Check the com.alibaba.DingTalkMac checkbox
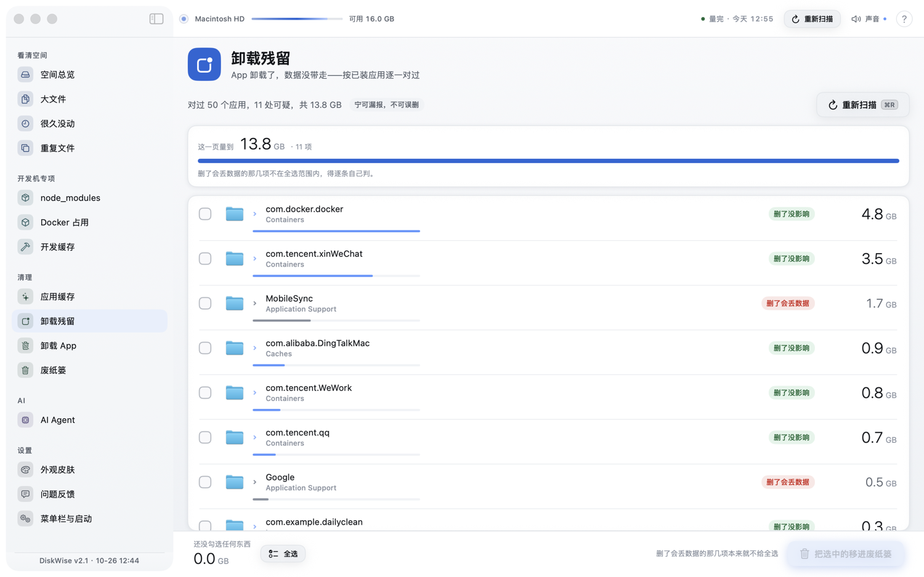The image size is (924, 577). pos(205,348)
